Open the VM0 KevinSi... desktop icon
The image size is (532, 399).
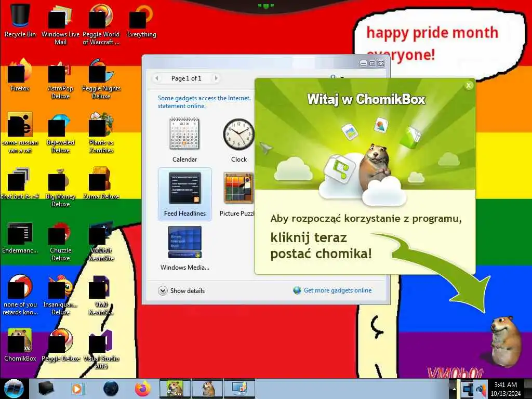pyautogui.click(x=101, y=295)
